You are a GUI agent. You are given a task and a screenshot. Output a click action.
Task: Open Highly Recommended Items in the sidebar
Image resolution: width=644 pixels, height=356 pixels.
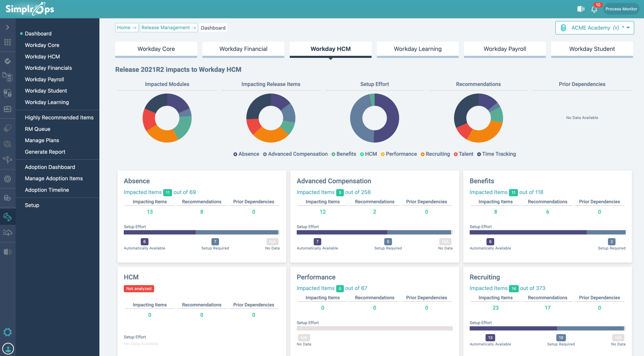(59, 118)
